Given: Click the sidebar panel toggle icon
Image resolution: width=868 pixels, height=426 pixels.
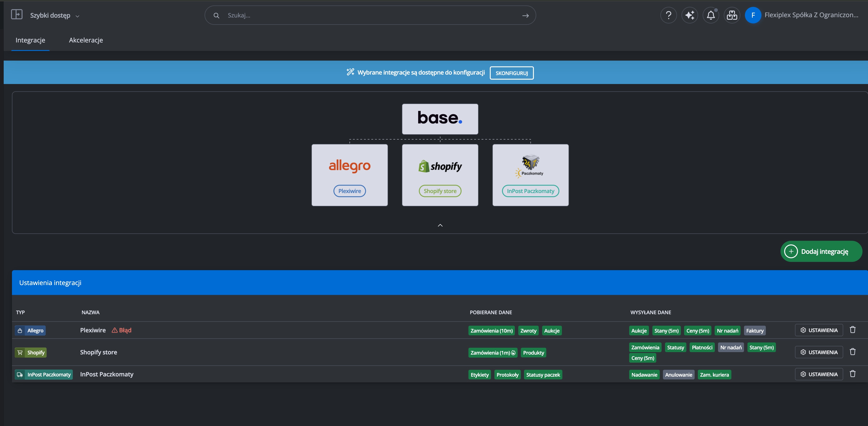Looking at the screenshot, I should [x=17, y=14].
